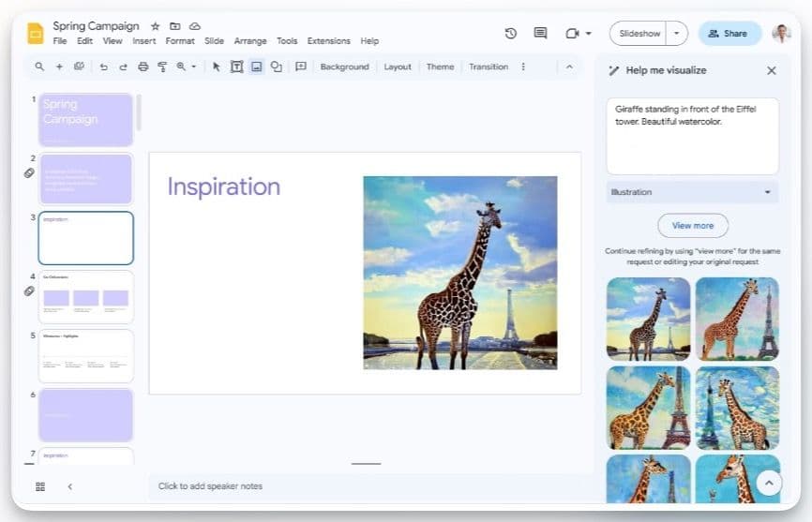Image resolution: width=812 pixels, height=522 pixels.
Task: Click the print icon in toolbar
Action: [x=143, y=67]
